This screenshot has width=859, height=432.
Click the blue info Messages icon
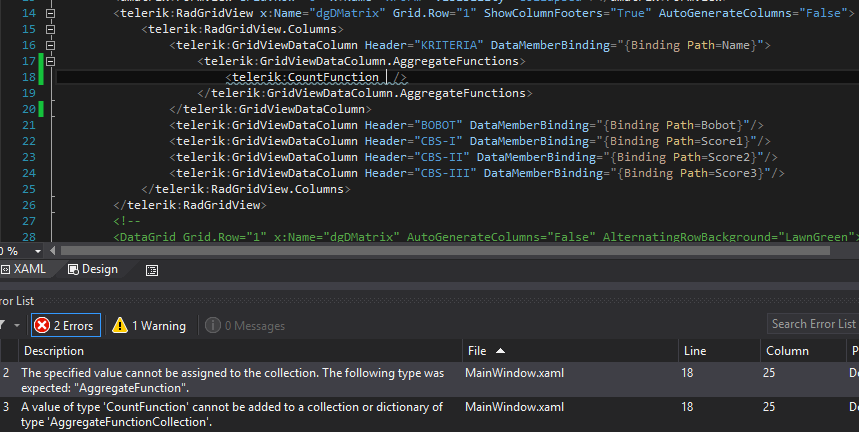[212, 325]
